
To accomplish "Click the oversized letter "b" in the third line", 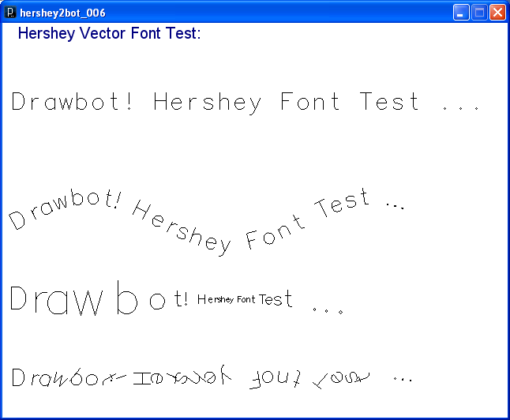I will click(x=126, y=298).
